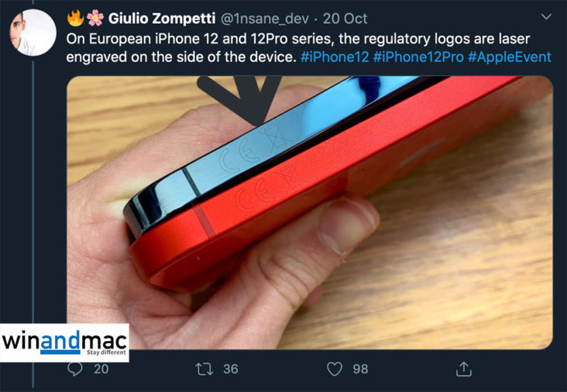Open the #iPhone12Pro hashtag link

click(x=418, y=57)
